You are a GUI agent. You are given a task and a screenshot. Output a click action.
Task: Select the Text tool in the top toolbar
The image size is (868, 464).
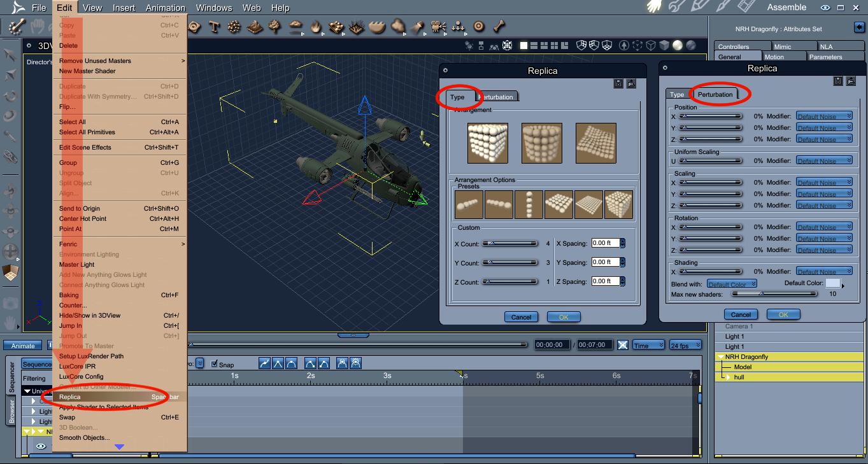point(214,27)
